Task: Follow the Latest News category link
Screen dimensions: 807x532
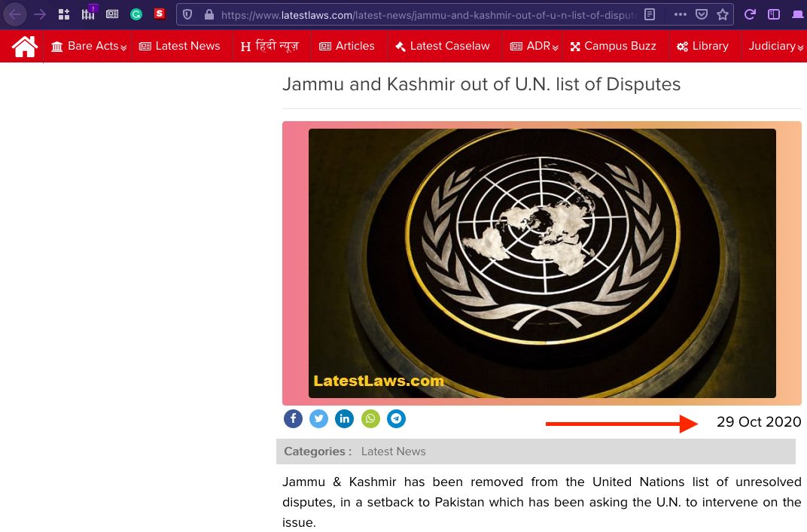Action: coord(393,451)
